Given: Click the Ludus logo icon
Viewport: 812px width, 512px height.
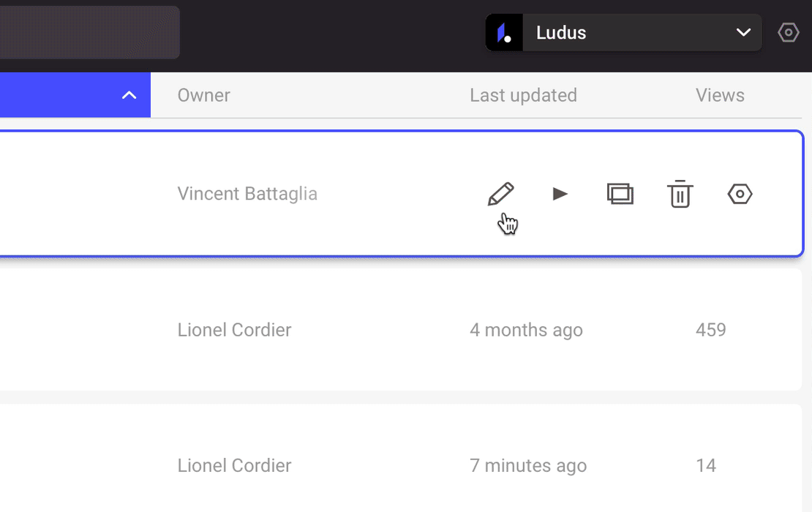Looking at the screenshot, I should 504,32.
